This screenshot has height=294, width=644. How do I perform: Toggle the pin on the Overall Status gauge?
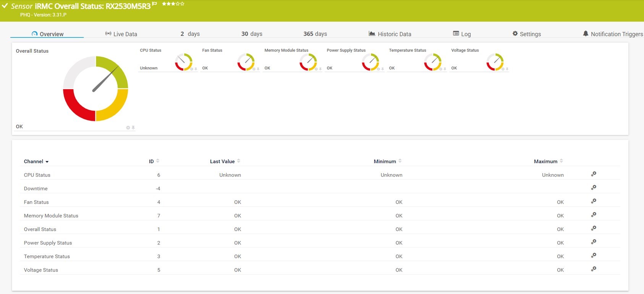coord(133,128)
